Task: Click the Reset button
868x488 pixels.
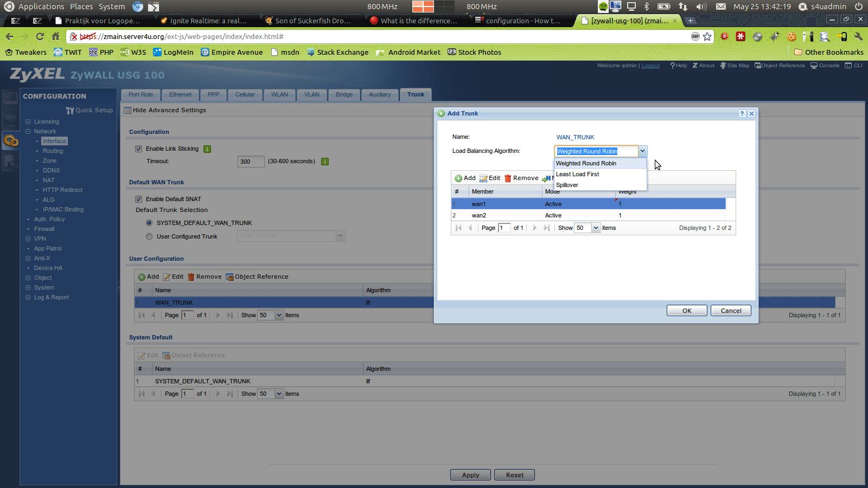Action: (x=514, y=475)
